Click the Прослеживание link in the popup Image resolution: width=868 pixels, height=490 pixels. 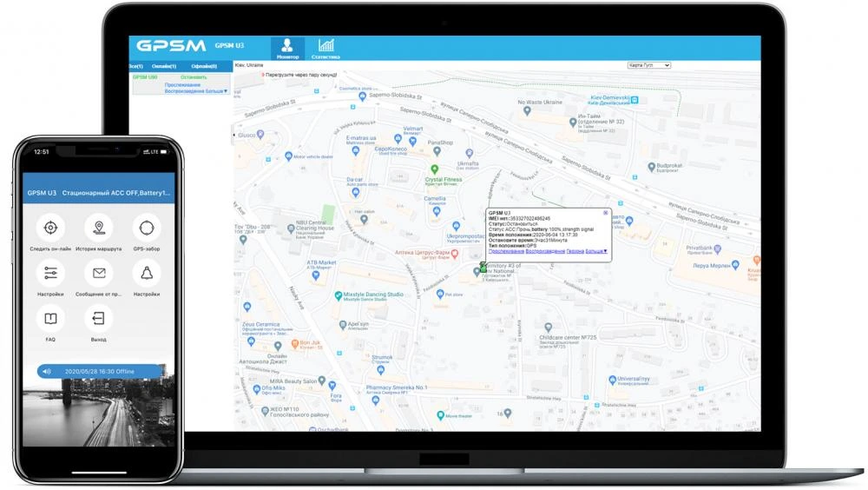(507, 251)
